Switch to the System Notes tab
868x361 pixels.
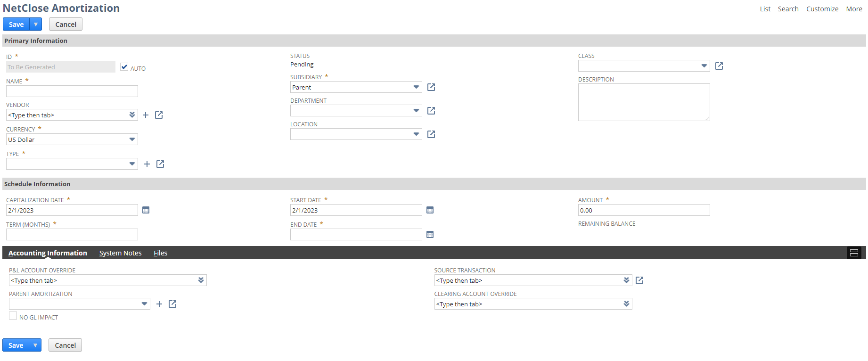click(x=120, y=253)
